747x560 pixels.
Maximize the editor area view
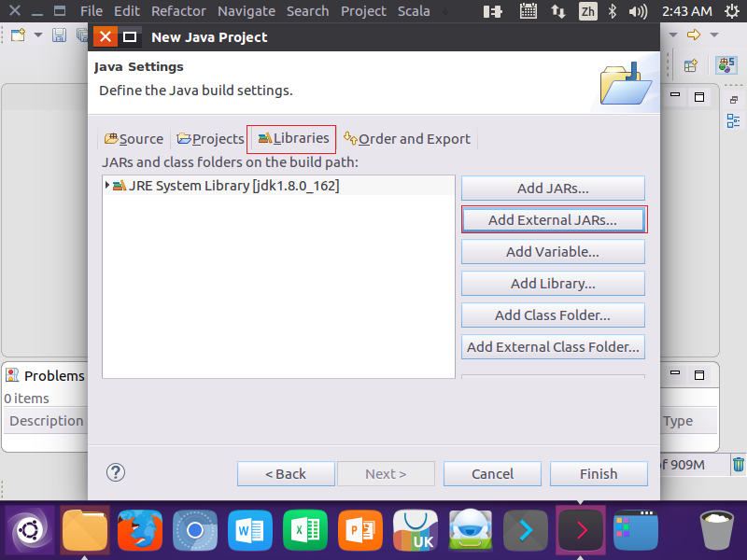point(698,97)
